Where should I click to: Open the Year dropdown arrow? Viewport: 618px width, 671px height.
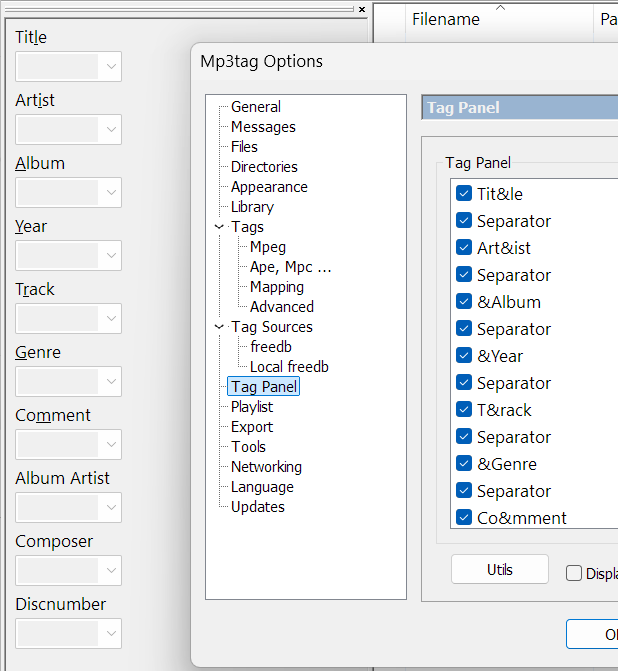coord(111,255)
